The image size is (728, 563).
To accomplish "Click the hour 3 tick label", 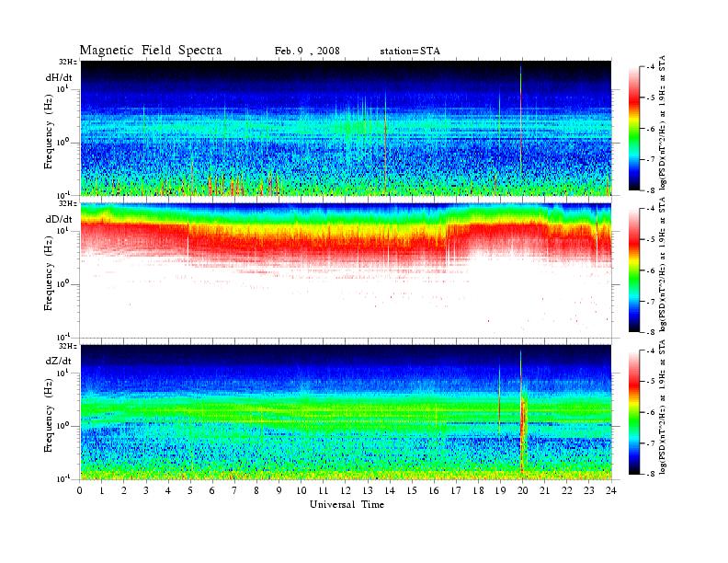I will tap(146, 491).
